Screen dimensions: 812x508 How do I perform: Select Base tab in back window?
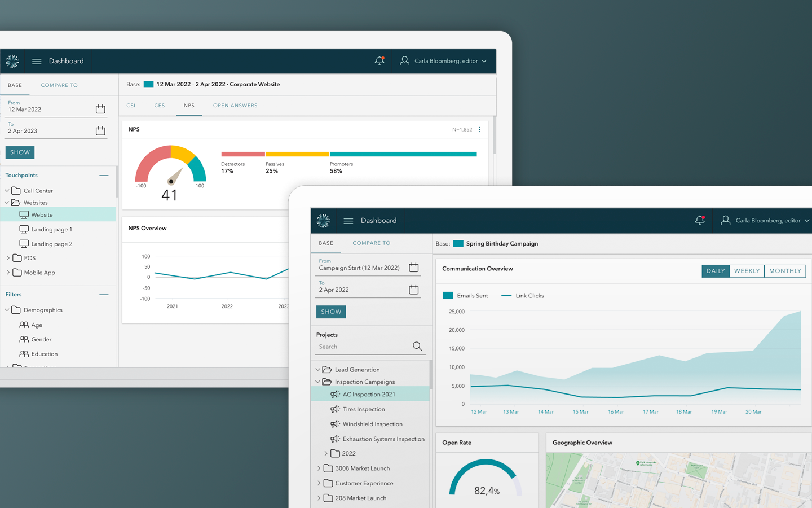click(x=15, y=85)
